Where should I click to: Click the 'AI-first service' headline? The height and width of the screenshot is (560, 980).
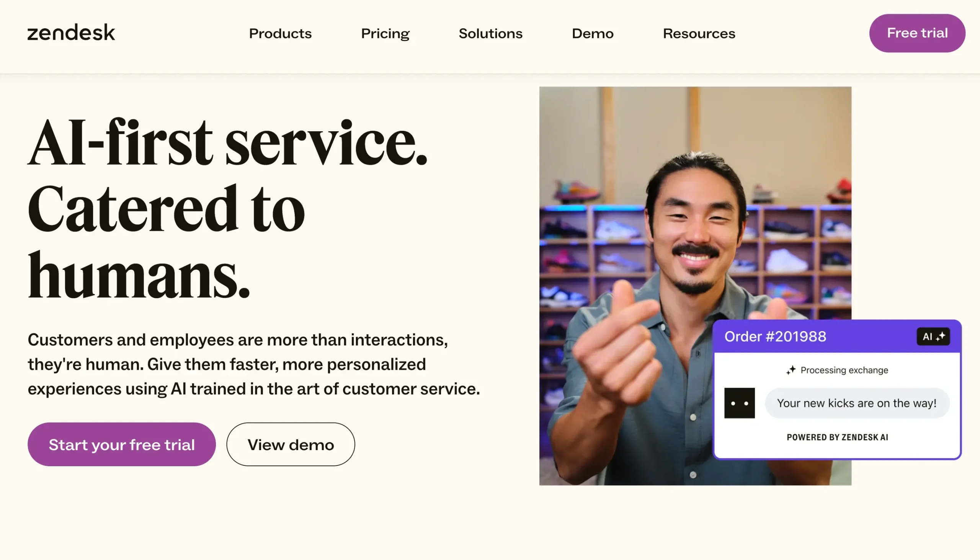227,142
